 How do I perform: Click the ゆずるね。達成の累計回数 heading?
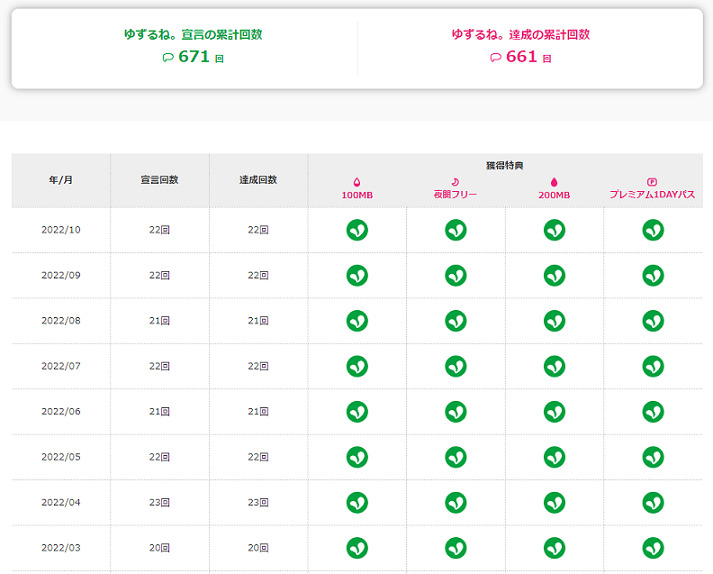[x=520, y=34]
